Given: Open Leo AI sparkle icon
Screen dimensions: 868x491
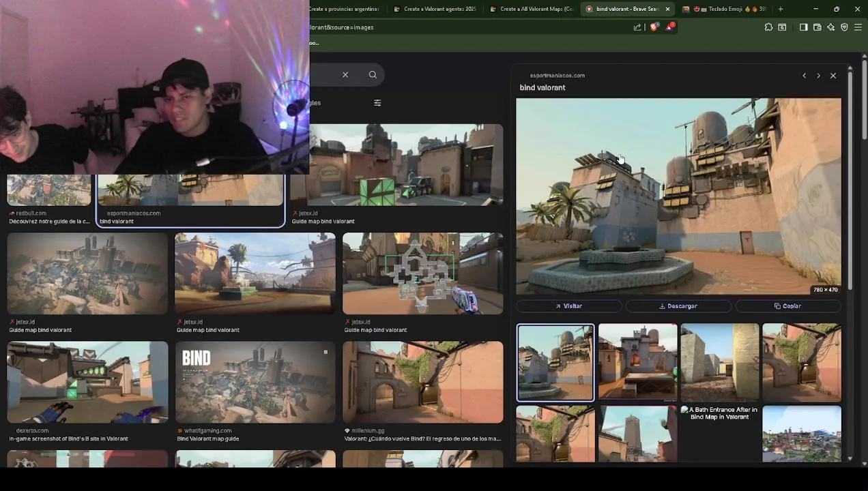Looking at the screenshot, I should [x=830, y=27].
